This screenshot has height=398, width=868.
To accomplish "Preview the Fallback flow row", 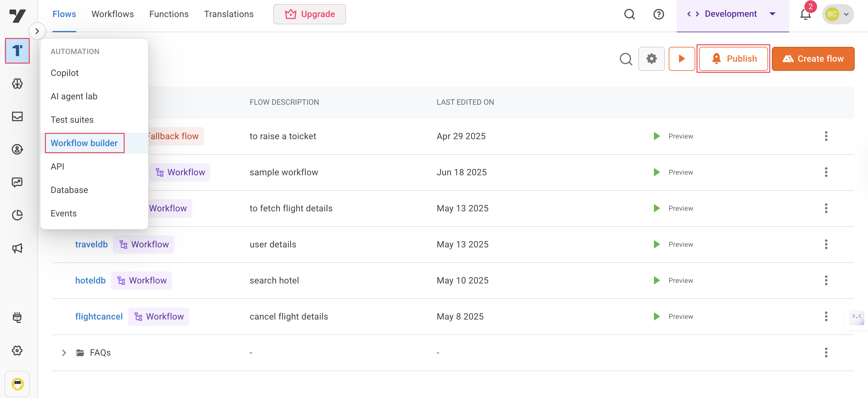I will [x=673, y=136].
